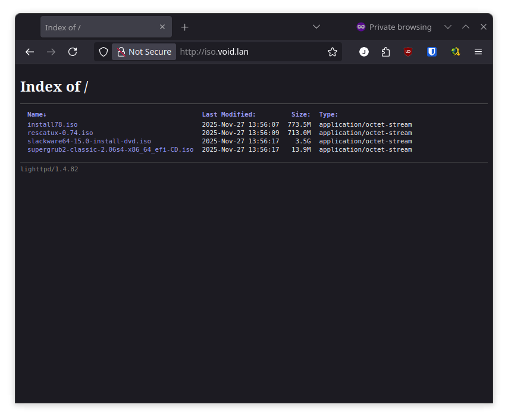Open slackware64-15.0-install-dvd.iso link
Image resolution: width=508 pixels, height=420 pixels.
(89, 142)
